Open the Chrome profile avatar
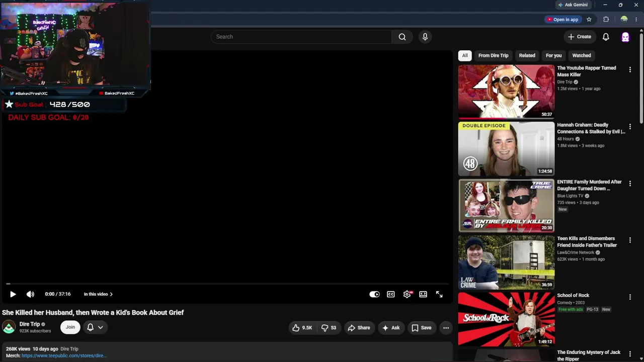 (624, 20)
